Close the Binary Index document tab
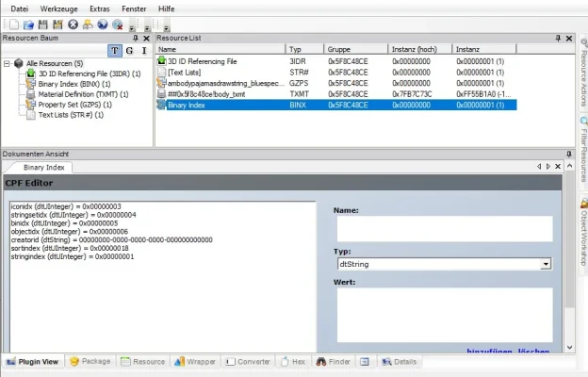The width and height of the screenshot is (588, 377). [558, 166]
